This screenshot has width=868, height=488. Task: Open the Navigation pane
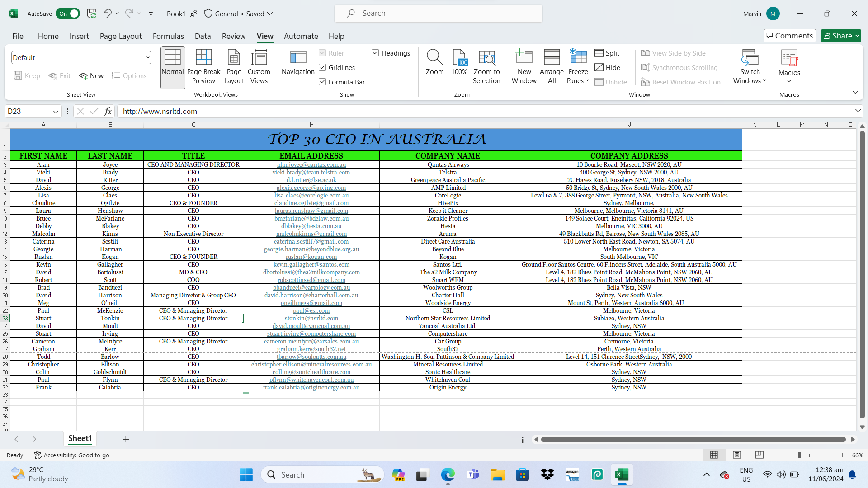(x=298, y=62)
